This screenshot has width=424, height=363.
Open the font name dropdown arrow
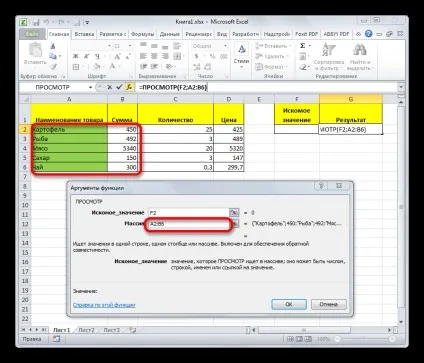click(109, 46)
